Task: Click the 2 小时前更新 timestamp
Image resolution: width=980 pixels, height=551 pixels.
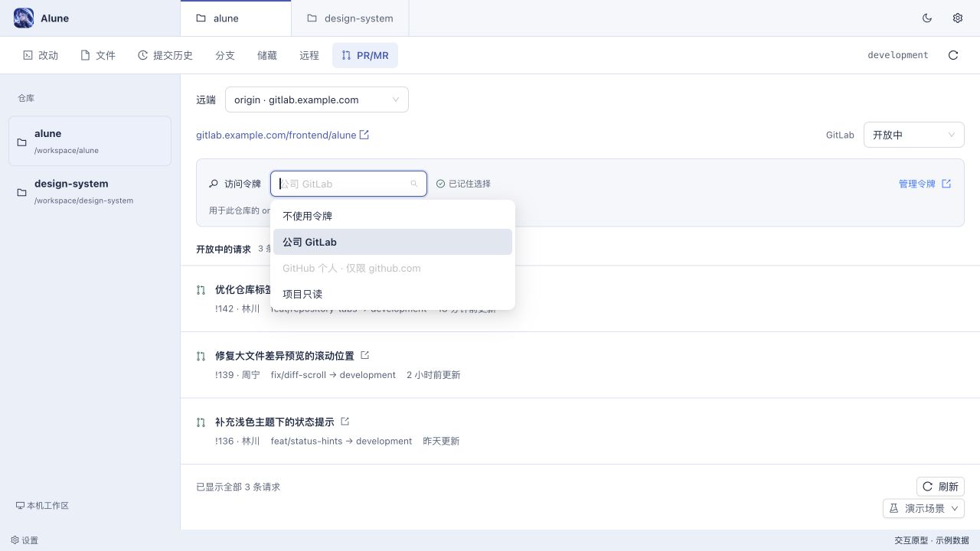Action: pyautogui.click(x=433, y=375)
